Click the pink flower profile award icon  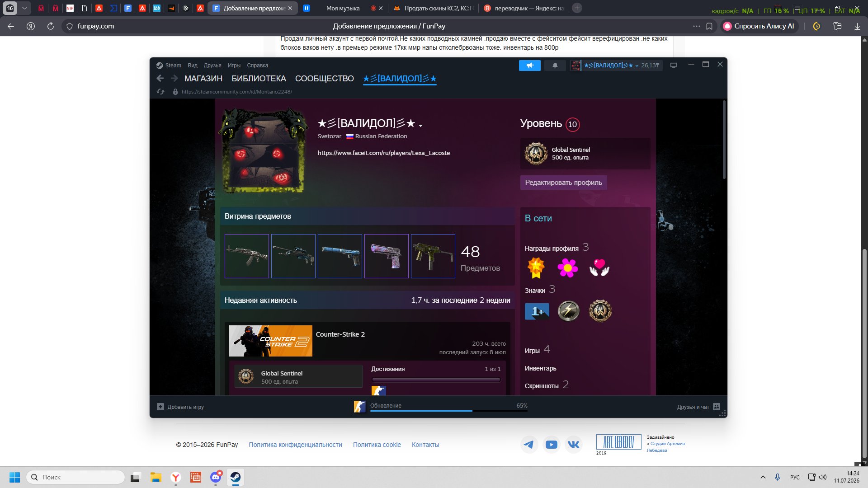[x=568, y=268]
